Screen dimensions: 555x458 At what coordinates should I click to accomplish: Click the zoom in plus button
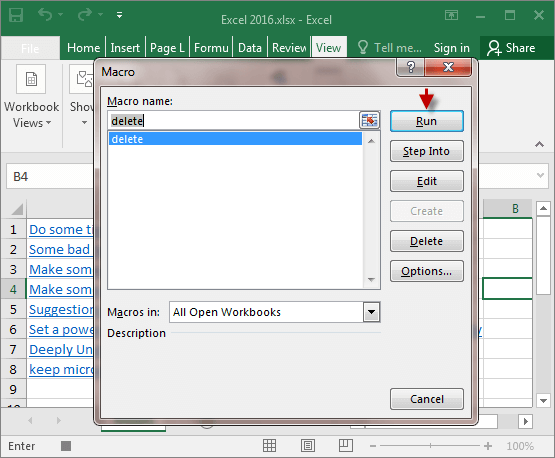coord(488,446)
